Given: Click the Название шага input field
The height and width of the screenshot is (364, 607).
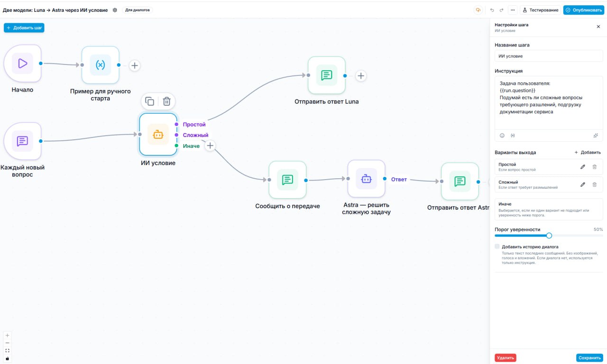Looking at the screenshot, I should pos(549,56).
